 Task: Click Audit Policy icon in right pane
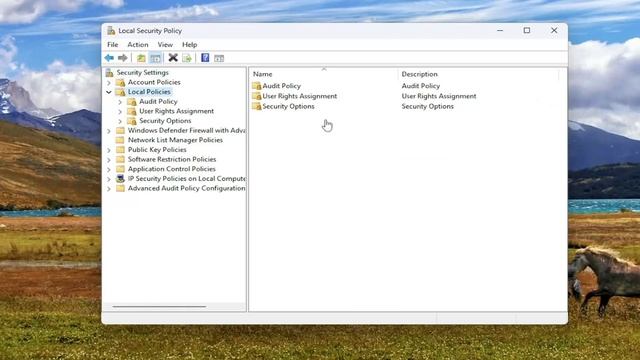(x=256, y=86)
